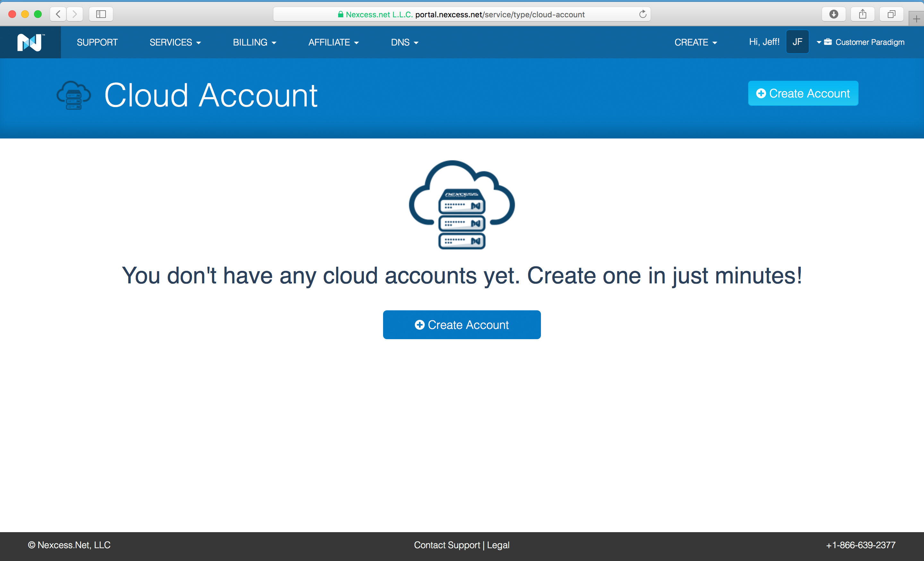
Task: Click the Hi, Jeff! greeting text
Action: 764,42
